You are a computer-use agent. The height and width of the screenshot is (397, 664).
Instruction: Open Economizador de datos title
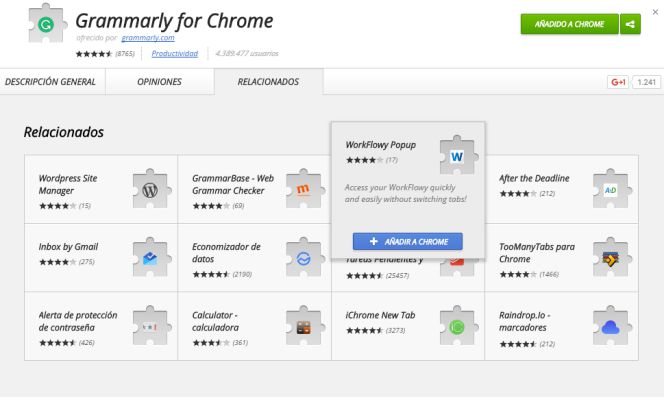[226, 253]
